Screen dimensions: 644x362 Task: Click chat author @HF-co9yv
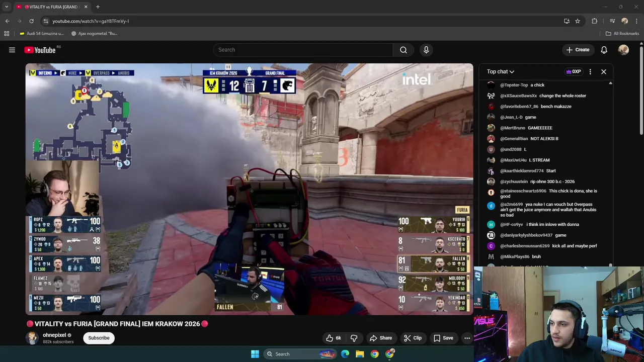click(x=512, y=225)
